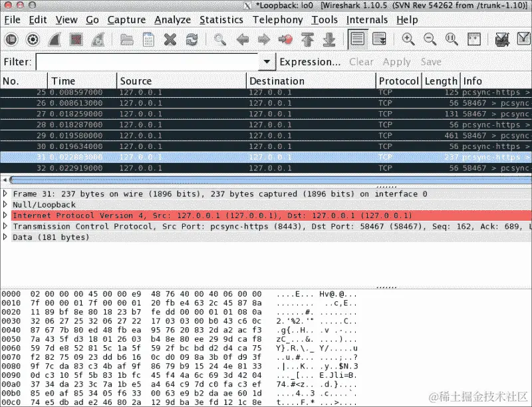Sort by the Destination column header
Viewport: 532px width, 407px height.
point(311,81)
